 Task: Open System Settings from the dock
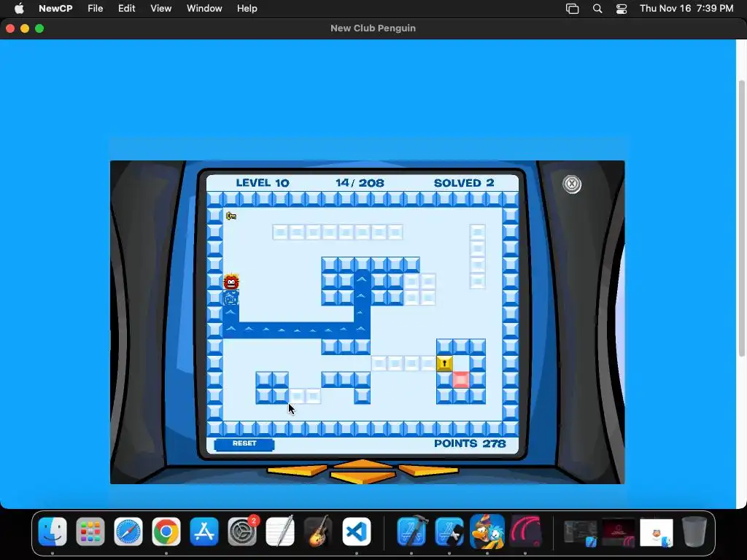242,532
